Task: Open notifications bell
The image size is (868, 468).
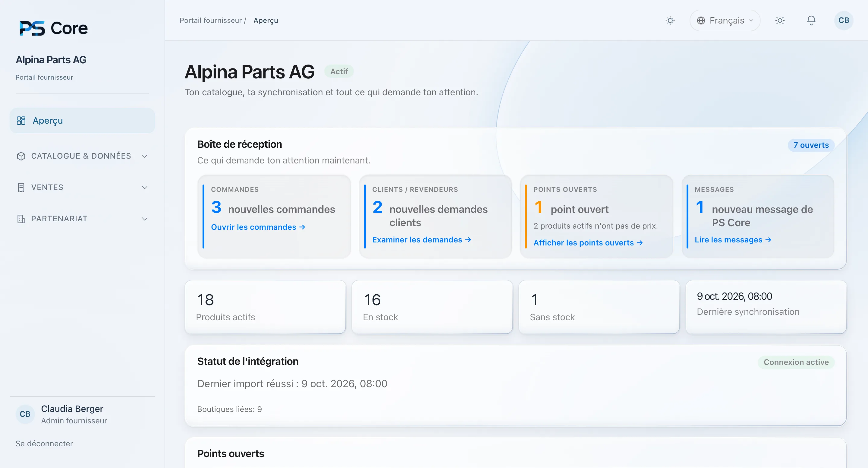Action: pos(811,21)
